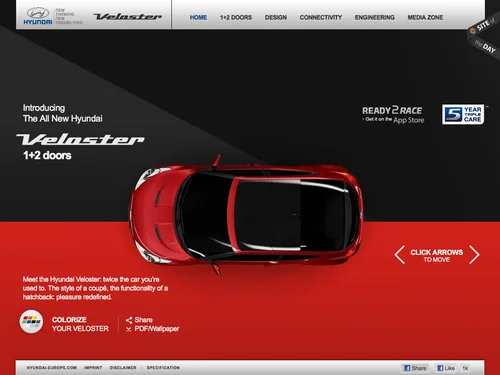Viewport: 500px width, 375px height.
Task: Click the right arrow to move car
Action: click(474, 255)
